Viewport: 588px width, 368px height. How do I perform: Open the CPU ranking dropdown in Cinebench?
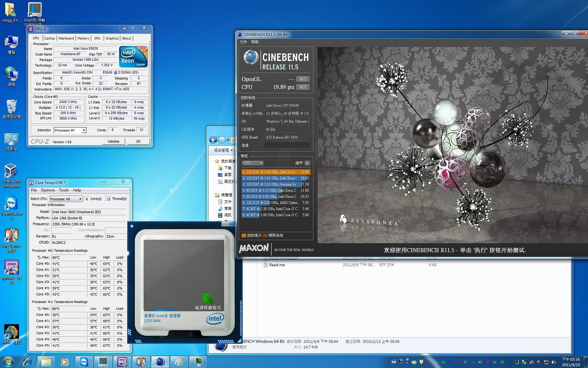[x=253, y=163]
